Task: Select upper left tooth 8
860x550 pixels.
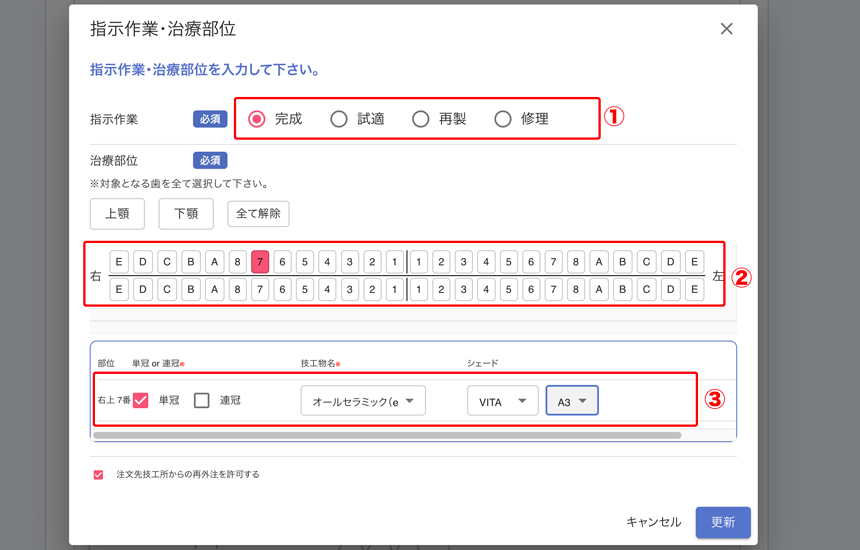Action: pyautogui.click(x=576, y=262)
